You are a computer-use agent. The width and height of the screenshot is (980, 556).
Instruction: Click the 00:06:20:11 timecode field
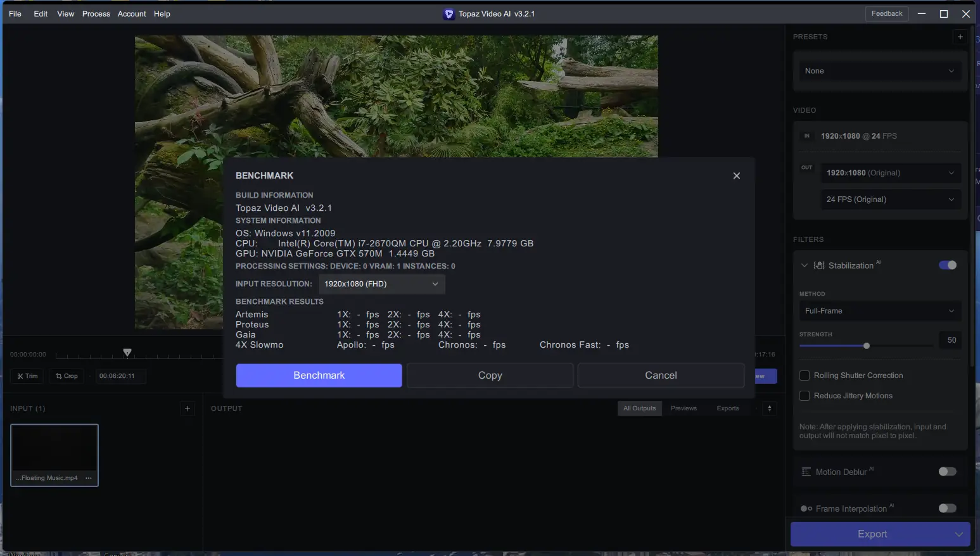pyautogui.click(x=120, y=376)
